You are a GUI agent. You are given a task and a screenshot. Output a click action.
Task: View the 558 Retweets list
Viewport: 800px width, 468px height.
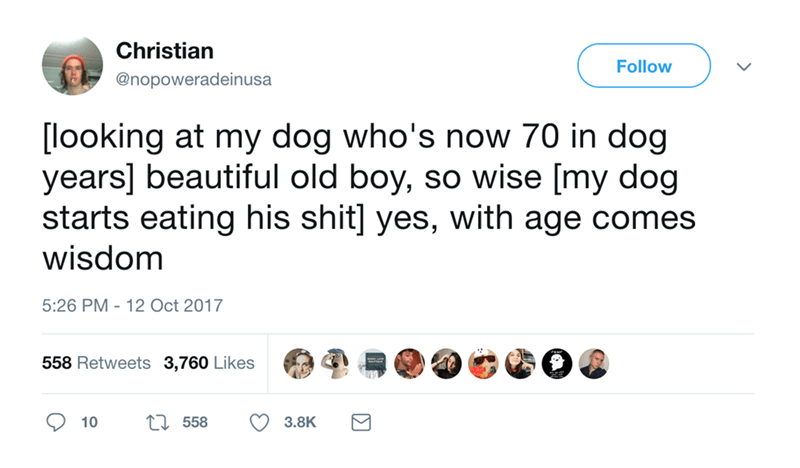96,363
